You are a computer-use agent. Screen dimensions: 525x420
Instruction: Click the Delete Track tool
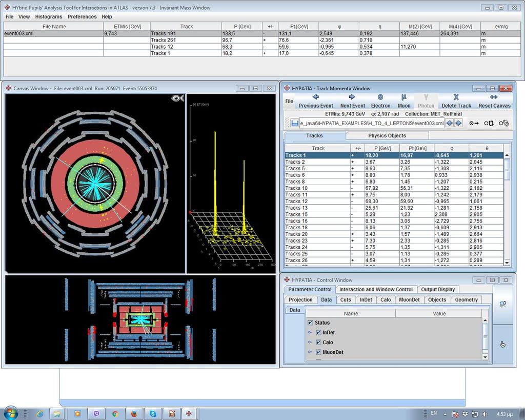click(x=456, y=101)
